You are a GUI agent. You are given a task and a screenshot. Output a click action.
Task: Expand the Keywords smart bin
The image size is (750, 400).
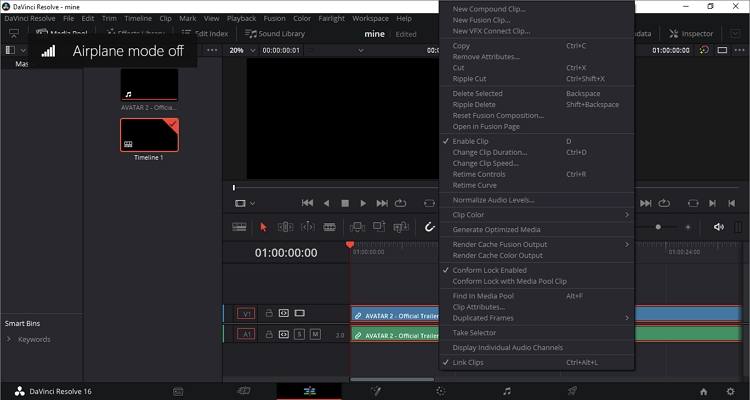pos(9,339)
